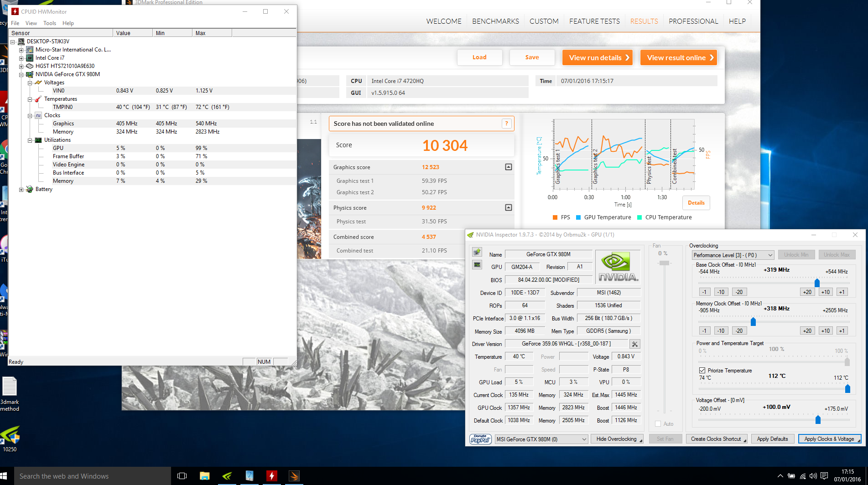The image size is (868, 485).
Task: Collapse the NVIDIA GeForce GTX 980M node
Action: coord(21,74)
